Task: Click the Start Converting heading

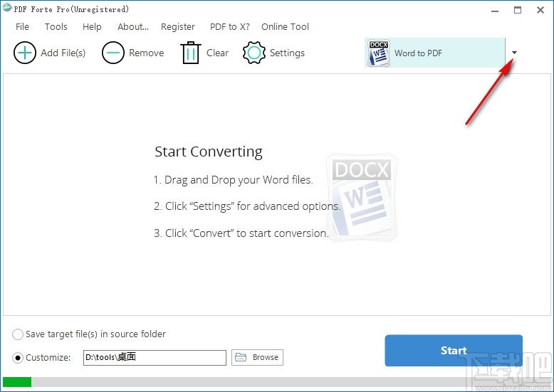Action: point(209,152)
